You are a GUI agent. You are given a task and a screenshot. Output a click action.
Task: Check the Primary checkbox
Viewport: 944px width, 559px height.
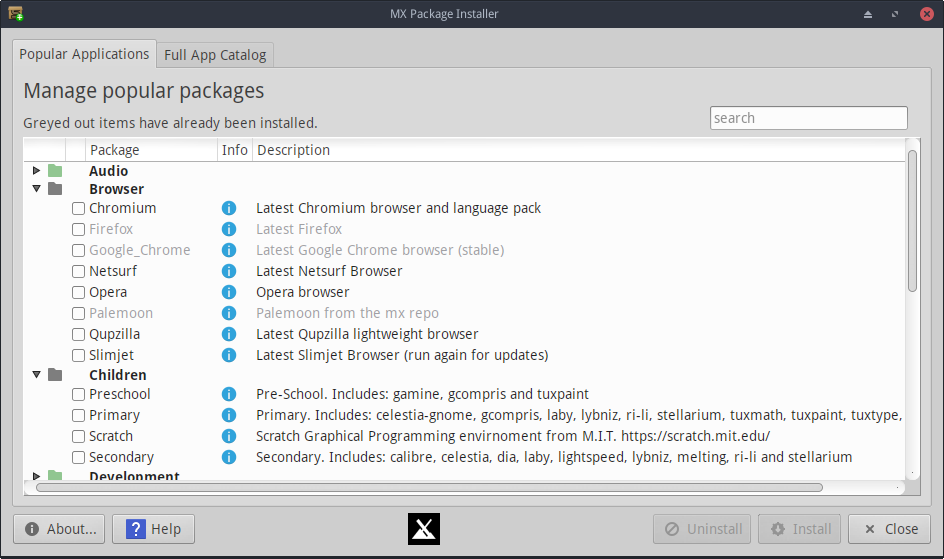click(x=78, y=416)
